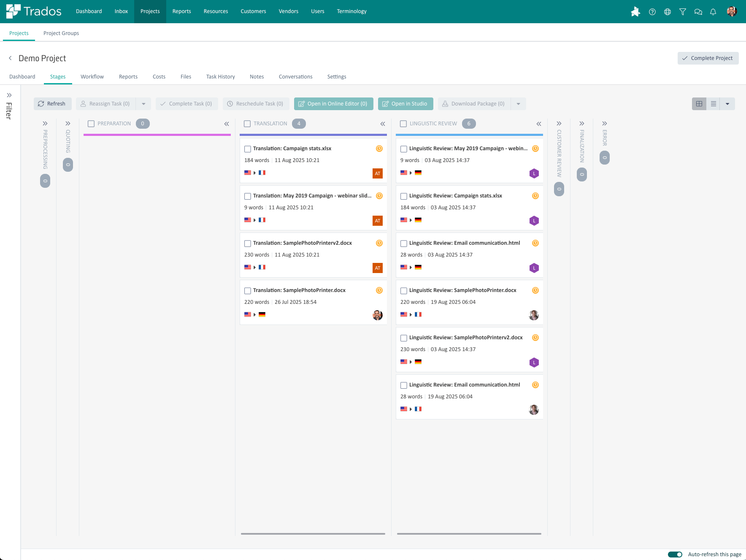746x560 pixels.
Task: Select all tasks in Linguistic Review column
Action: 403,124
